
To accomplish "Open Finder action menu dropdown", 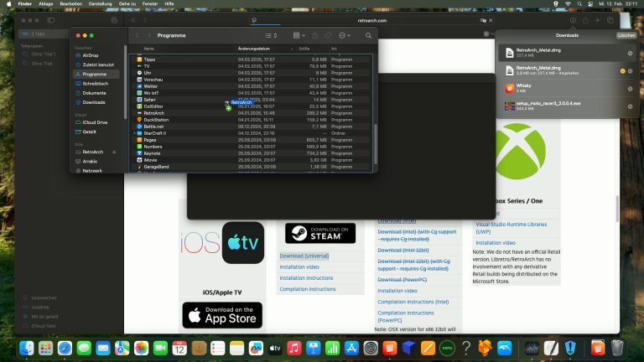I will click(x=345, y=36).
